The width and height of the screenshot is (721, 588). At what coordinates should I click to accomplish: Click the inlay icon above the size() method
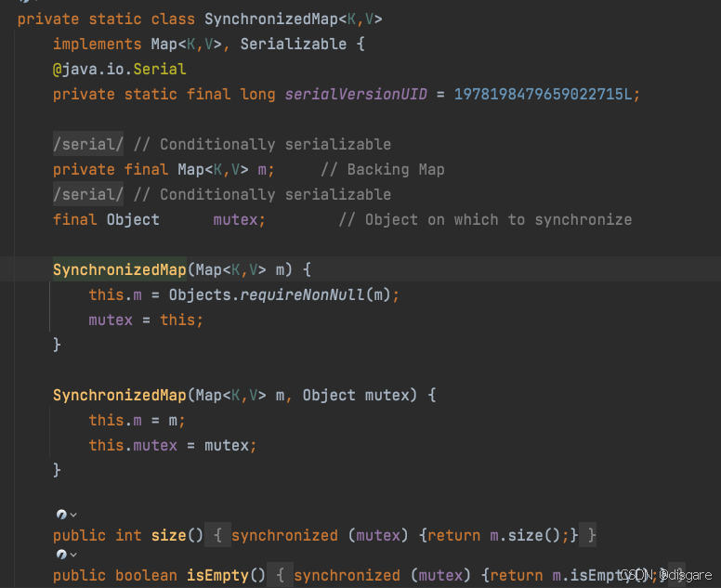coord(60,514)
